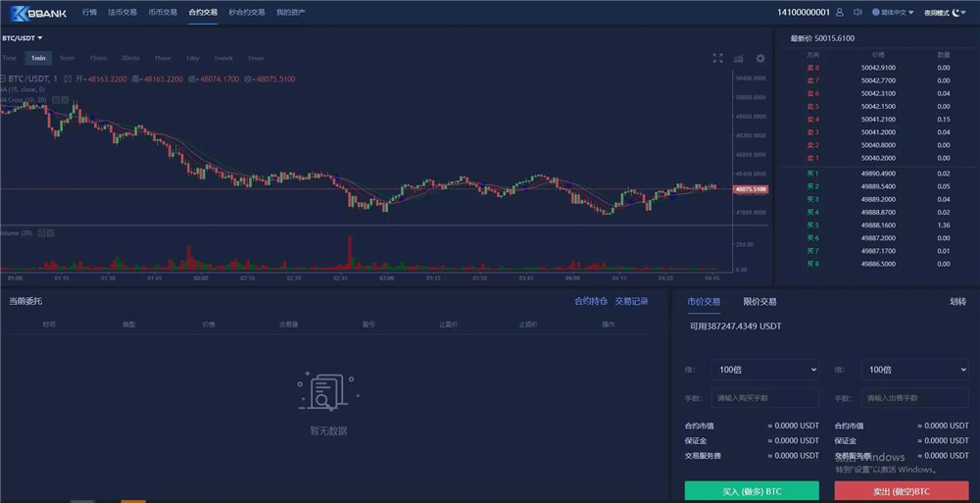Select the 15min chart interval
The width and height of the screenshot is (980, 503).
97,58
